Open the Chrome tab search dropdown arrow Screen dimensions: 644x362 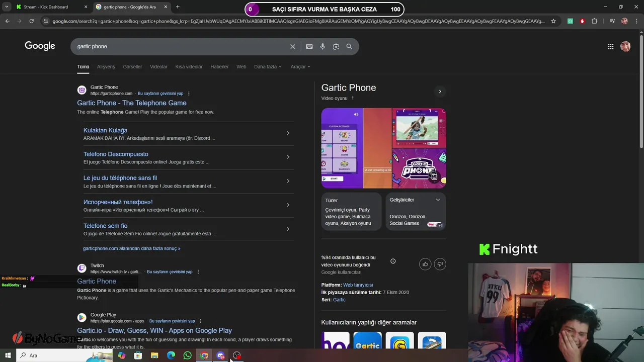pos(7,7)
